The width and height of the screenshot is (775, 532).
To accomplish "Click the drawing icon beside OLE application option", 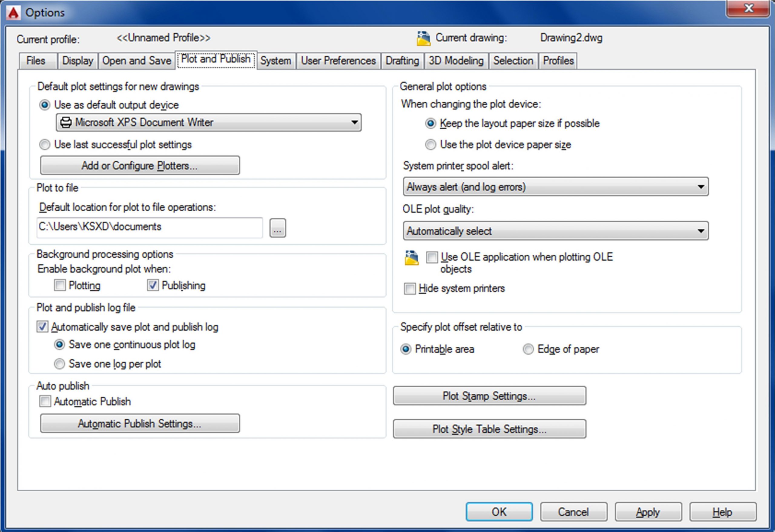I will 411,258.
